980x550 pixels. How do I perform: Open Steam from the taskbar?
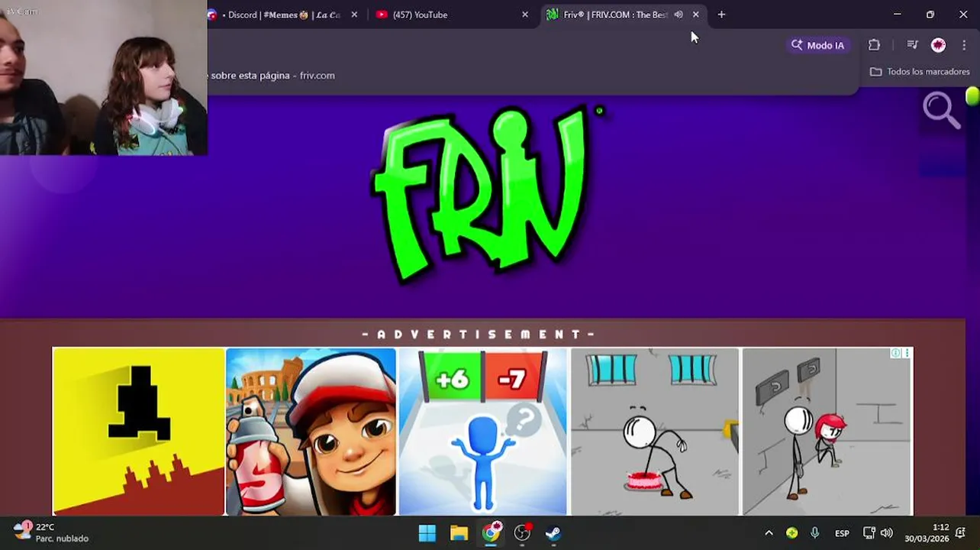click(553, 533)
